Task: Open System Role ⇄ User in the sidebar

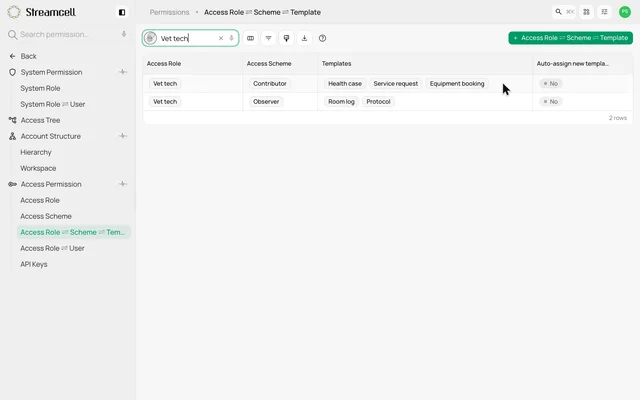Action: tap(53, 104)
